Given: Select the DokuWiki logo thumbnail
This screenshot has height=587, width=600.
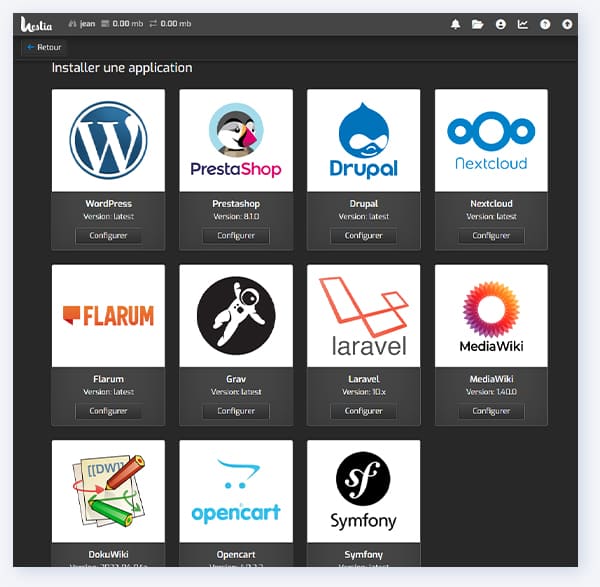Looking at the screenshot, I should pyautogui.click(x=108, y=490).
